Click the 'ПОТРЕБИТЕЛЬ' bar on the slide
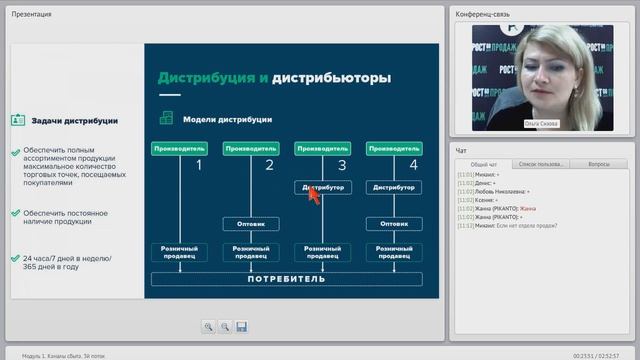The image size is (640, 360). click(x=287, y=279)
